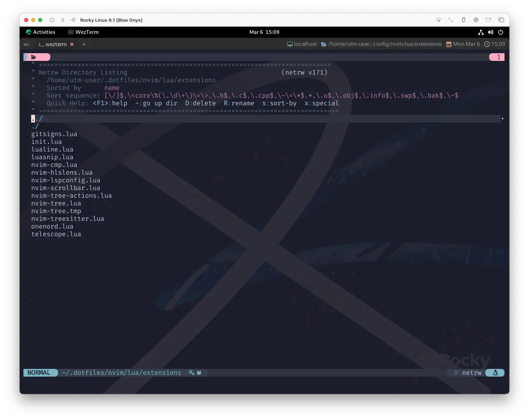Image resolution: width=529 pixels, height=420 pixels.
Task: Select the ../ parent directory entry
Action: point(37,119)
